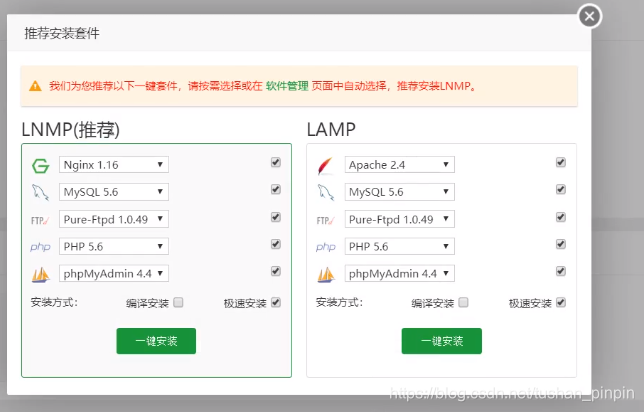This screenshot has height=412, width=644.
Task: Open the Apache 2.4 version dropdown
Action: (400, 165)
